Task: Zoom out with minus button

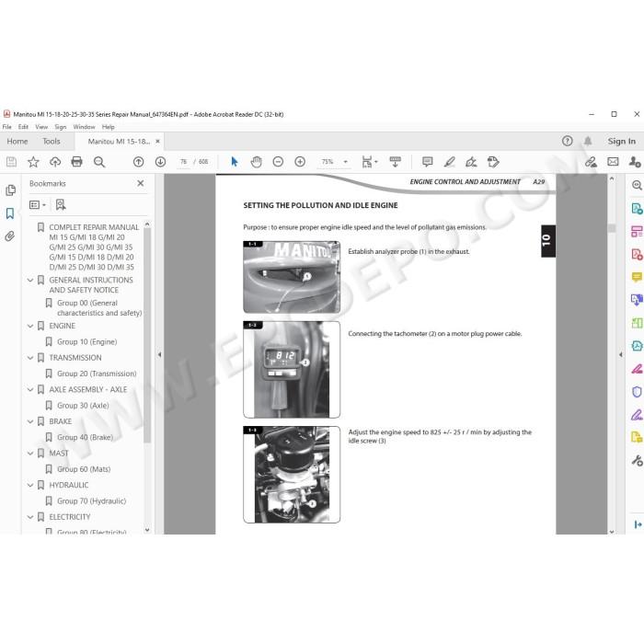Action: 278,162
